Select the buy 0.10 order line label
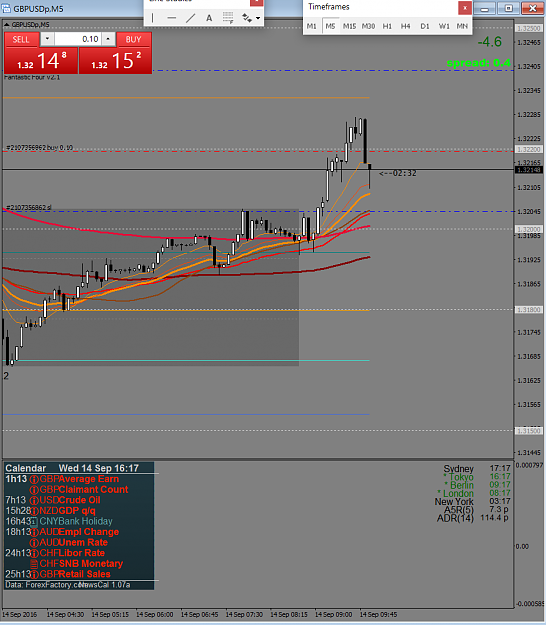This screenshot has width=546, height=625. point(40,147)
